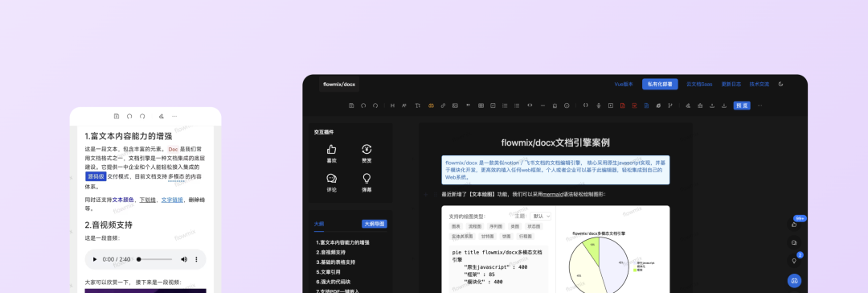Insert a code block with angle-bracket icon

530,105
